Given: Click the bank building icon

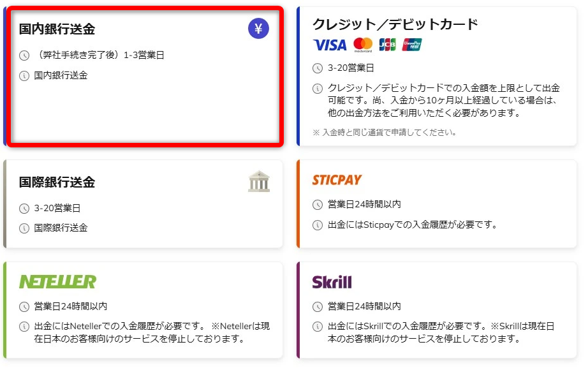Looking at the screenshot, I should coord(258,182).
